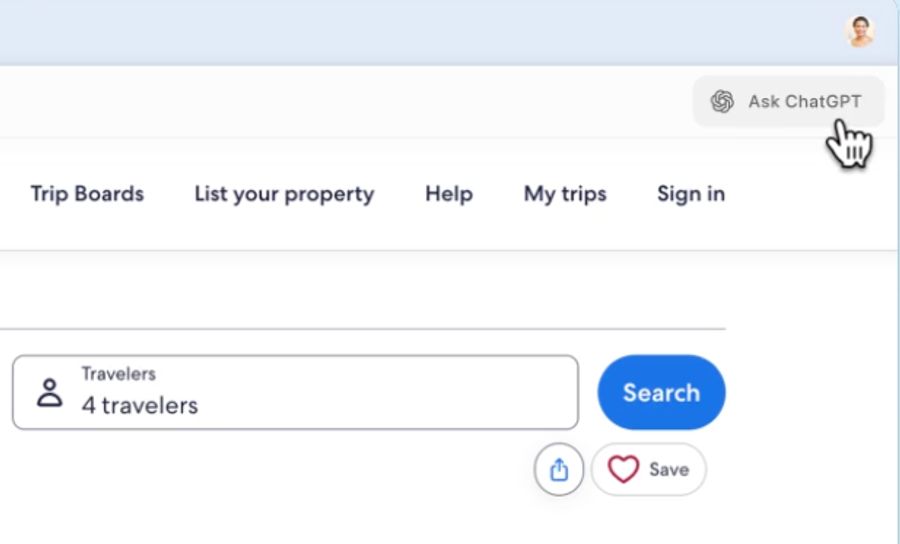The image size is (900, 544).
Task: Click the 4 travelers value text
Action: click(140, 405)
